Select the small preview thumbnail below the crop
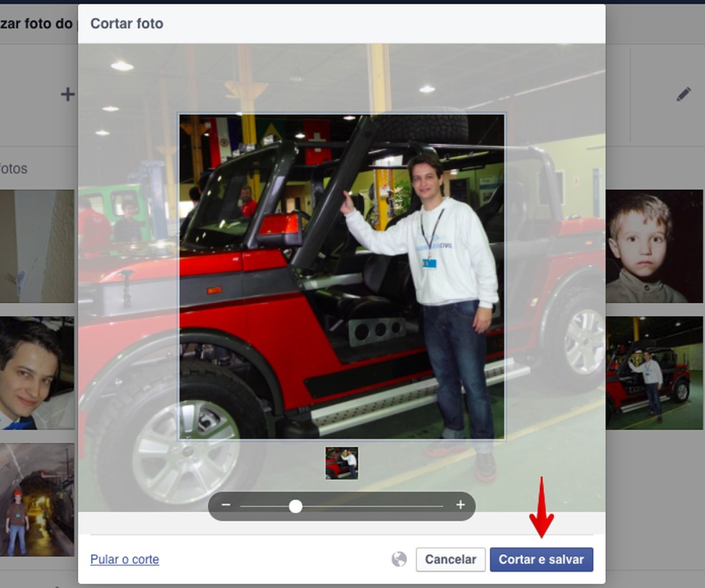 pos(342,463)
